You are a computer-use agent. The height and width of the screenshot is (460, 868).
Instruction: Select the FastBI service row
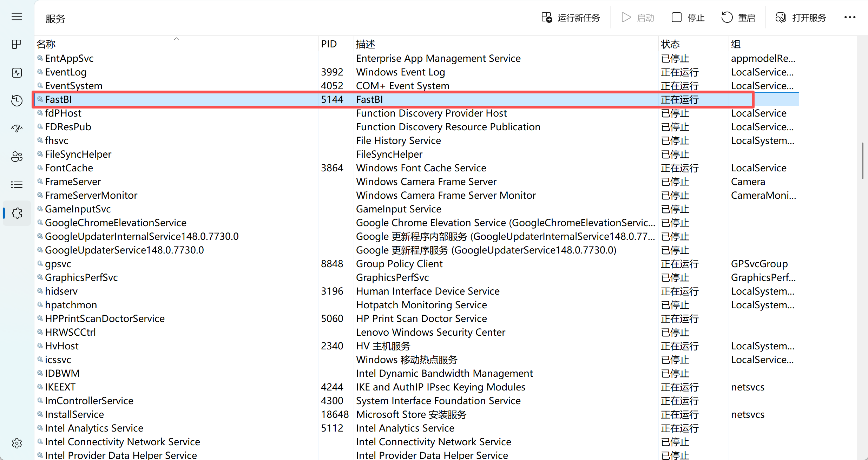pos(417,99)
